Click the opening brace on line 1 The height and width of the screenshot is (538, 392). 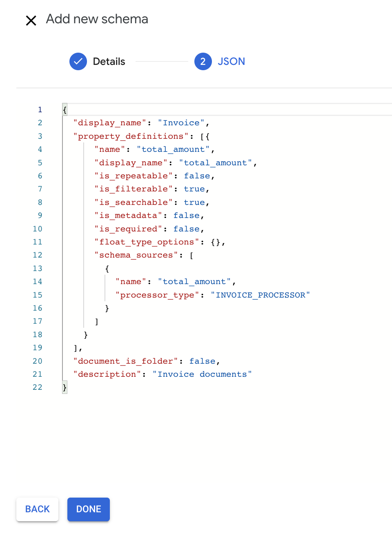point(65,110)
